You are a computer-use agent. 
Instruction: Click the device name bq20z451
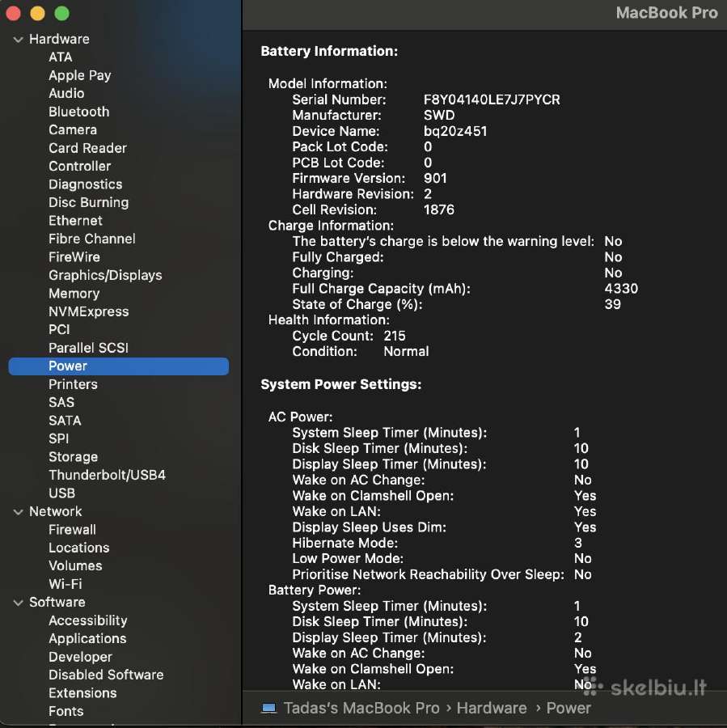[x=455, y=131]
